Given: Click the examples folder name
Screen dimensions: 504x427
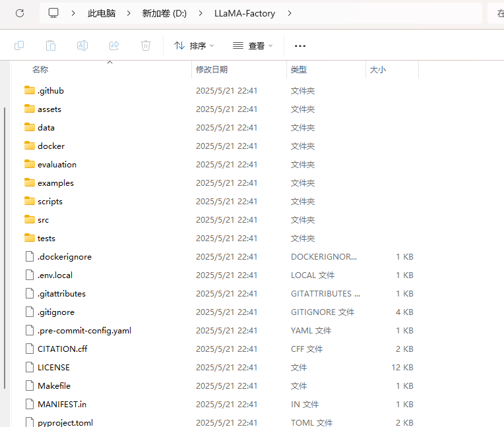Looking at the screenshot, I should tap(55, 183).
